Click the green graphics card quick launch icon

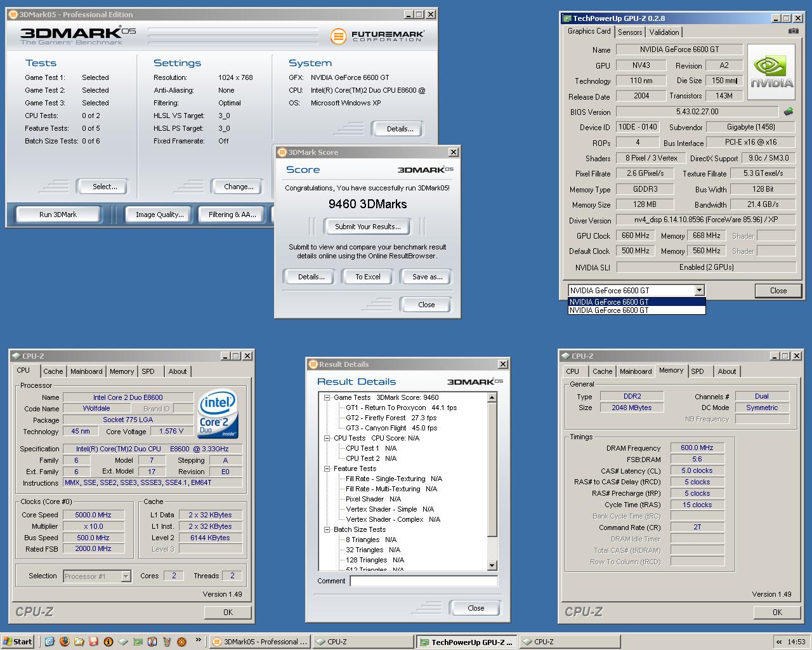click(x=138, y=642)
